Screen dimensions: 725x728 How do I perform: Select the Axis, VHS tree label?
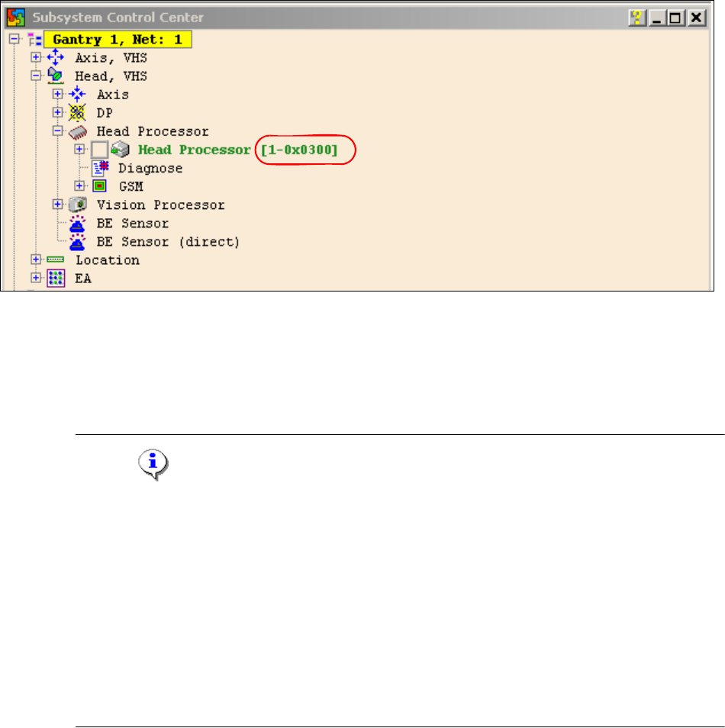click(111, 58)
